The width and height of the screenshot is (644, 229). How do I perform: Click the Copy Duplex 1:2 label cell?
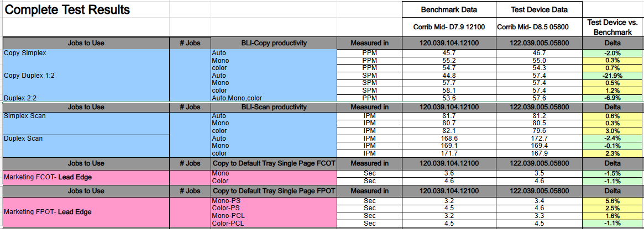tap(29, 76)
